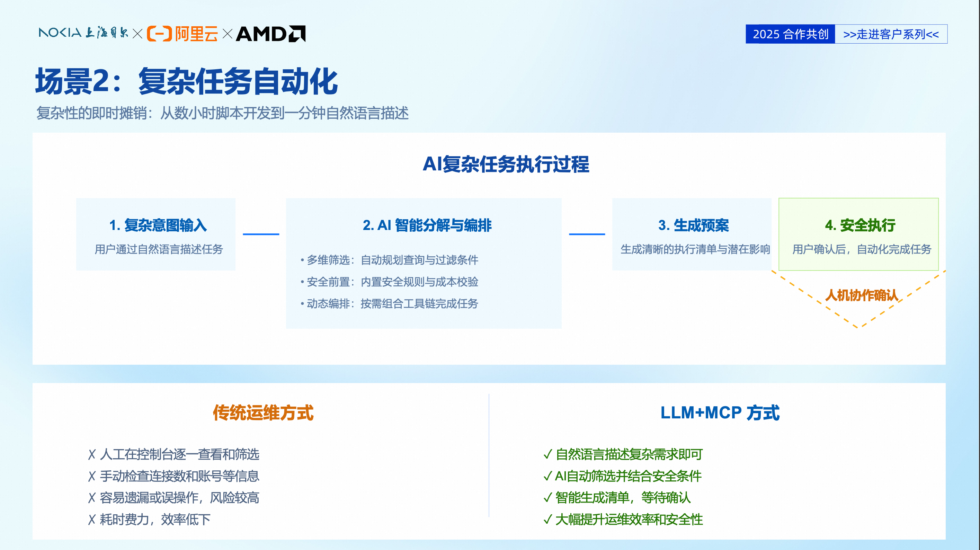Select the >>走进客户系列<< label
This screenshot has width=980, height=550.
pyautogui.click(x=891, y=34)
